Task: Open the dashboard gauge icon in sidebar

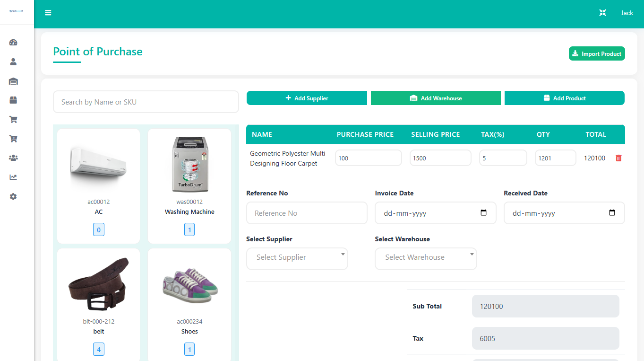Action: coord(13,43)
